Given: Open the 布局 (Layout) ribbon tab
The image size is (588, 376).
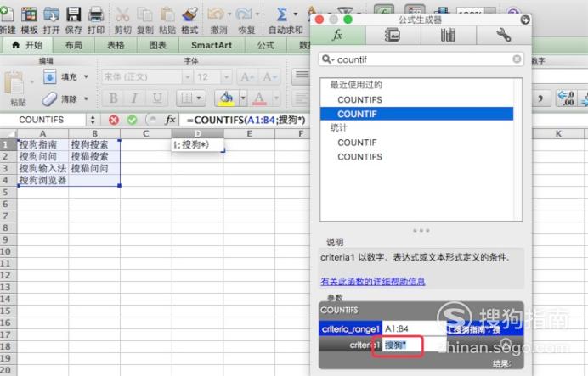Looking at the screenshot, I should click(73, 45).
